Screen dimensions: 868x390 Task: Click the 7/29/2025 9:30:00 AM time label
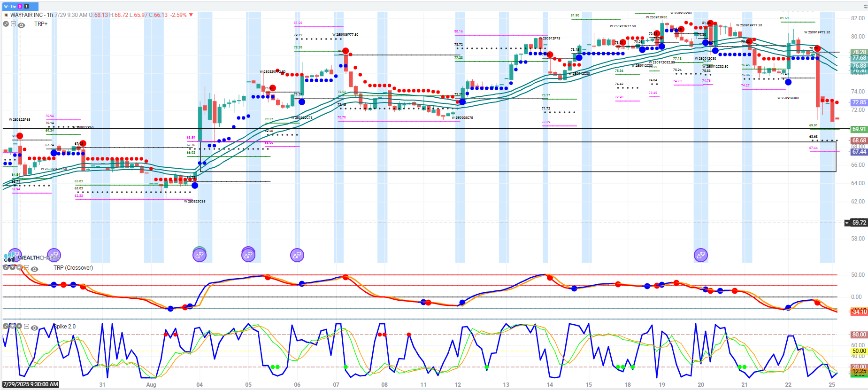pos(31,384)
